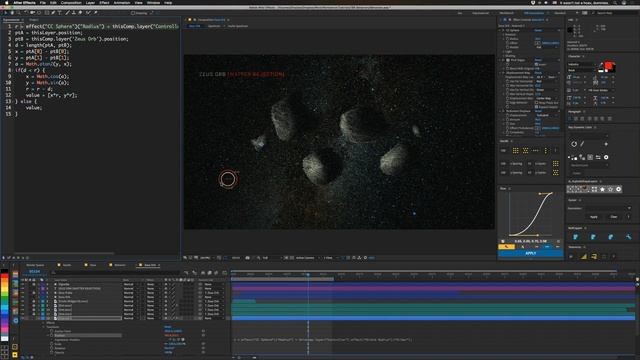Open the Composition menu
640x360 pixels.
click(x=71, y=2)
